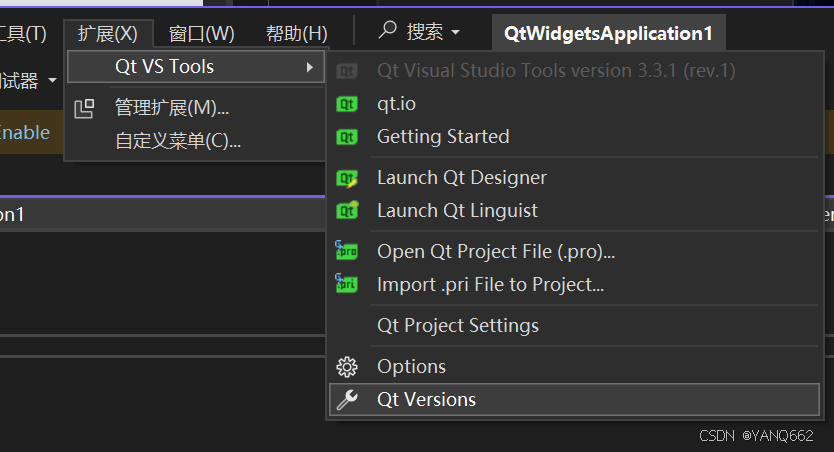Screen dimensions: 834x452
Task: Select Qt Project Settings
Action: coord(574,325)
